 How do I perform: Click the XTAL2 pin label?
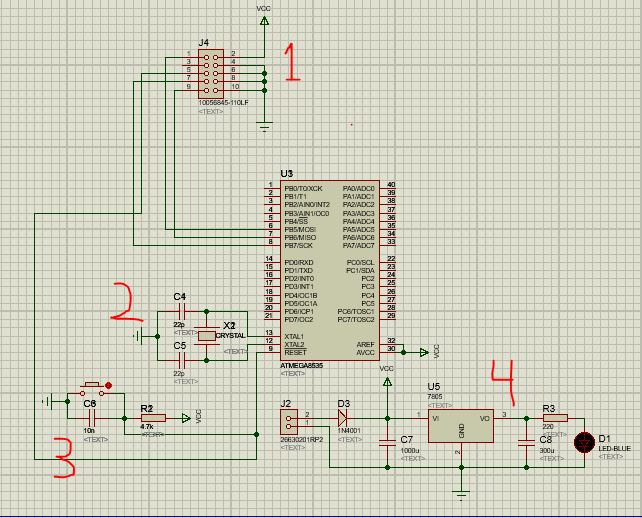(294, 345)
